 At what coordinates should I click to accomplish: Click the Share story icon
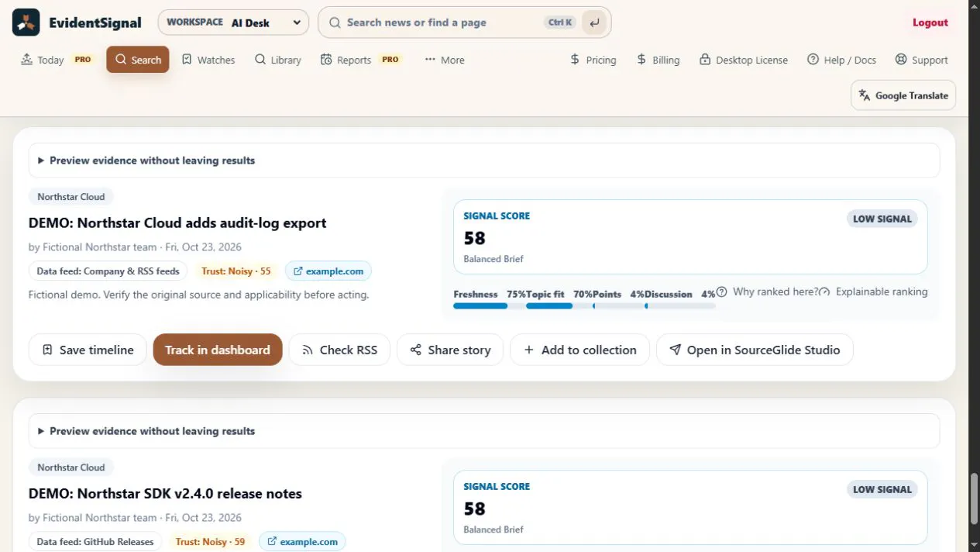pyautogui.click(x=416, y=350)
